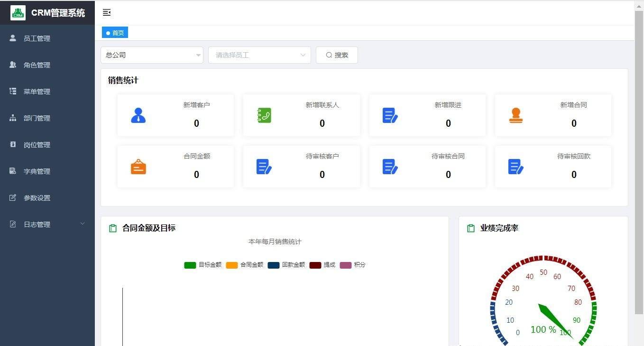This screenshot has width=644, height=346.
Task: Toggle 目标金额 green legend swatch
Action: click(x=190, y=265)
